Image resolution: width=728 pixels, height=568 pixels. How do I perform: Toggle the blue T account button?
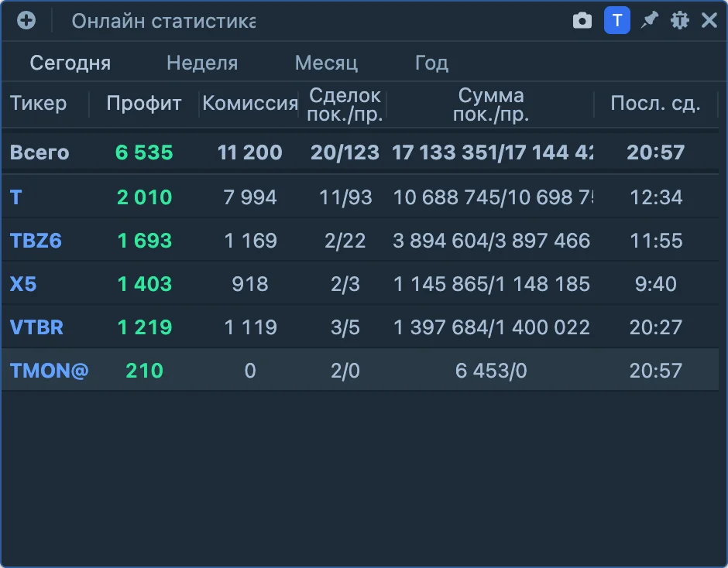pos(617,20)
